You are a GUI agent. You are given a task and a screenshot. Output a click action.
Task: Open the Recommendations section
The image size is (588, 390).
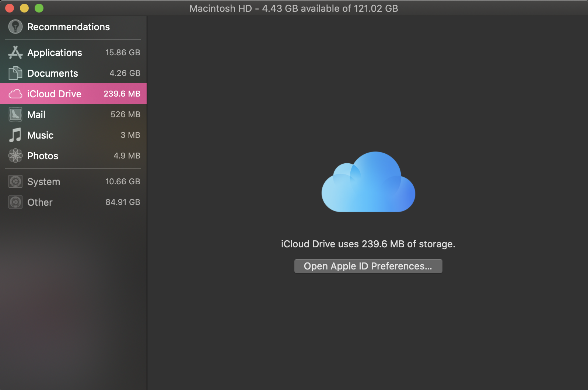69,27
